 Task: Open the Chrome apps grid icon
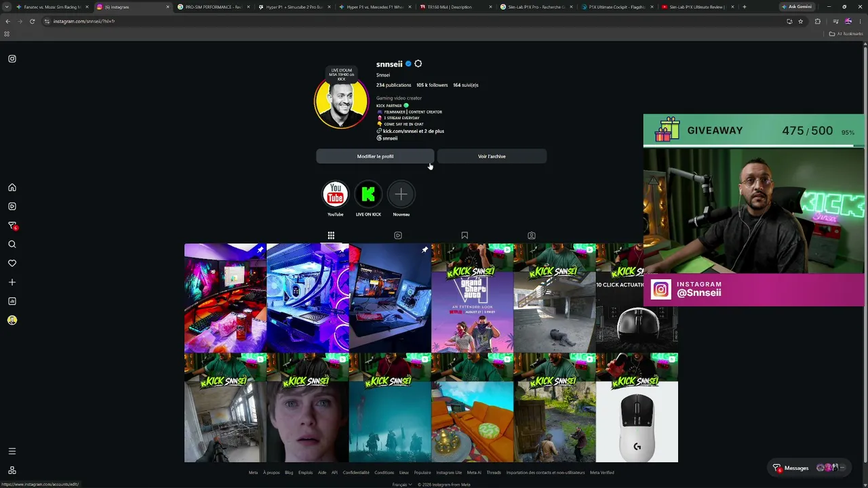pos(7,34)
